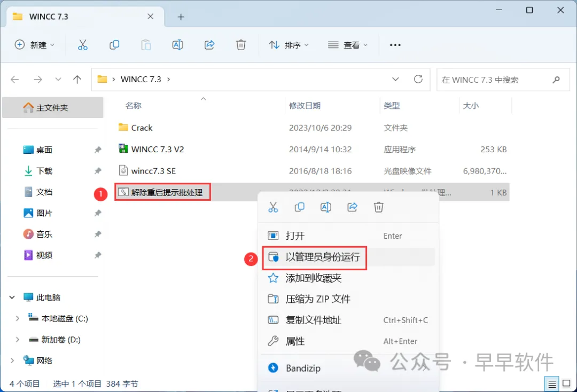This screenshot has height=392, width=577.
Task: Switch to large icons view in the status bar
Action: pos(567,384)
